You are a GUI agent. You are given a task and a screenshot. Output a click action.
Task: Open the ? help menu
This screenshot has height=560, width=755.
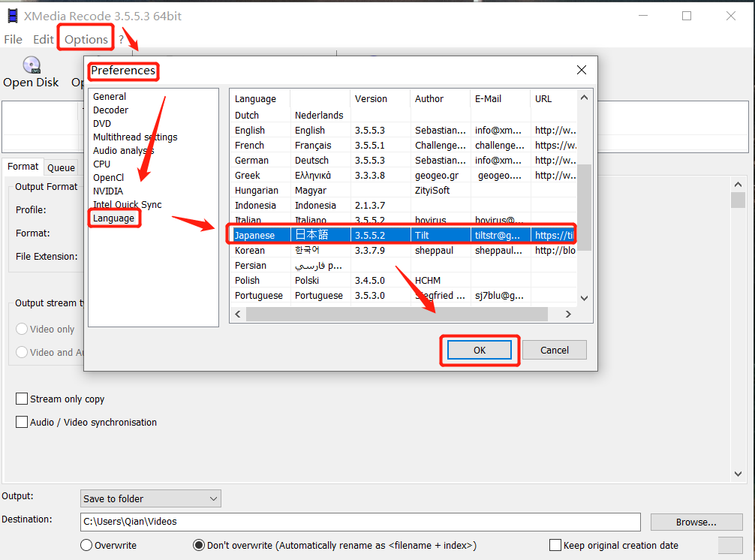[x=122, y=40]
